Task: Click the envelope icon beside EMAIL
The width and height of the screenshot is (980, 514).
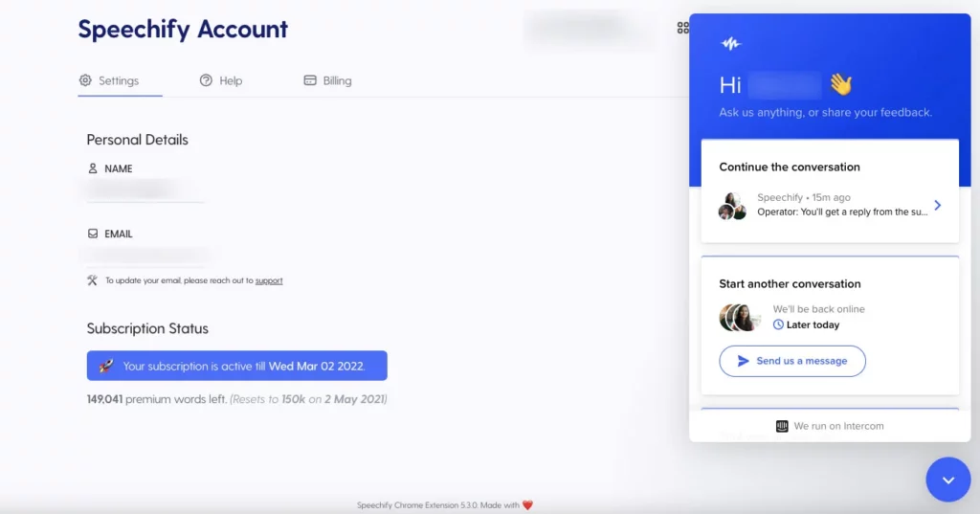Action: pos(93,234)
